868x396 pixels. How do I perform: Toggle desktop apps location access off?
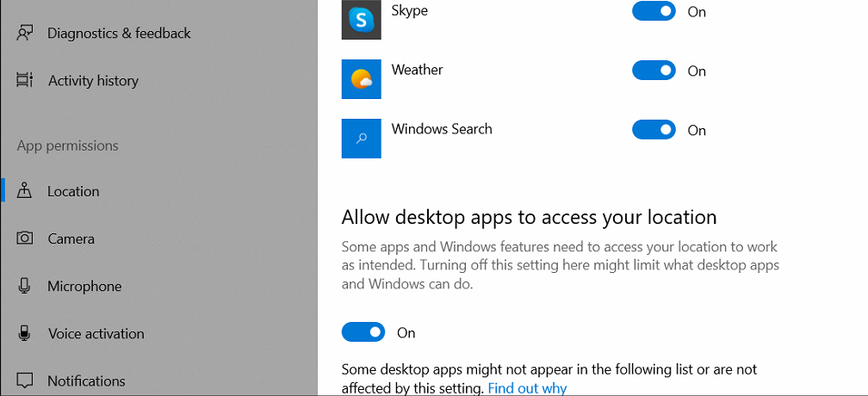(363, 332)
